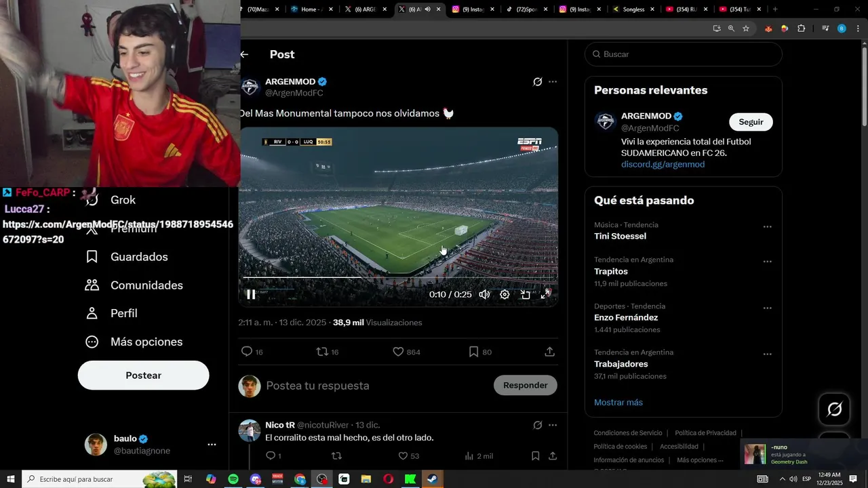Show hidden system tray icons

pos(782,479)
